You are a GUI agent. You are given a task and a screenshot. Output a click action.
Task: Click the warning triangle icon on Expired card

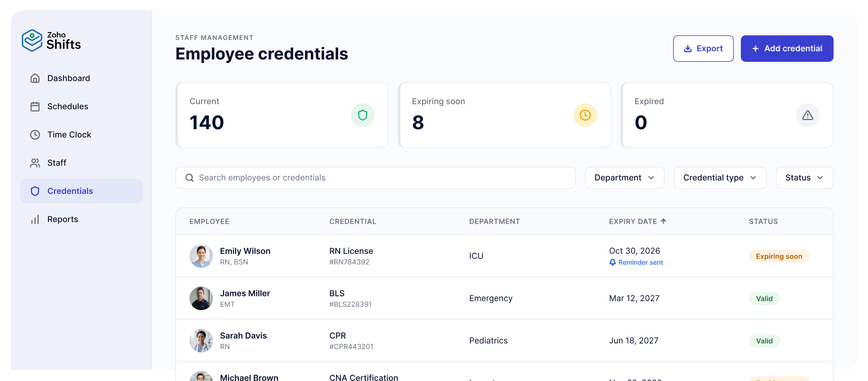[x=807, y=115]
